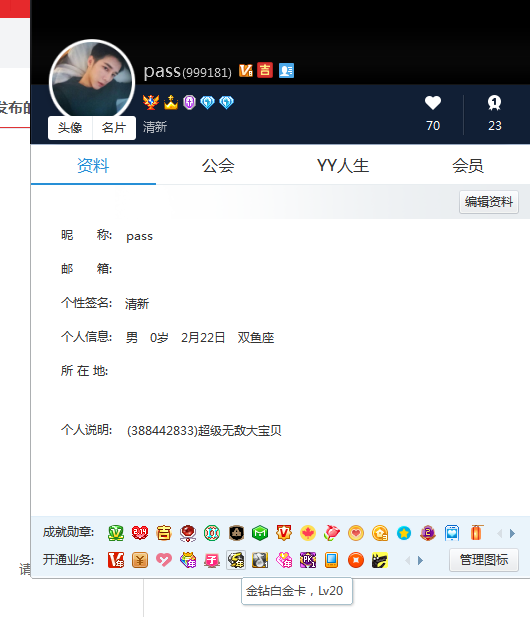This screenshot has height=617, width=530.
Task: Click the red V年 service icon
Action: tap(116, 560)
